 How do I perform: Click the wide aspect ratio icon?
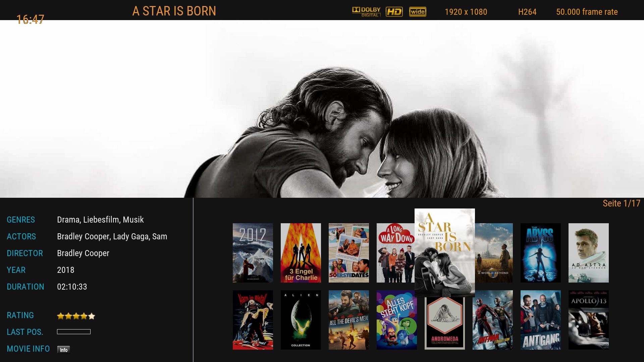pos(418,12)
